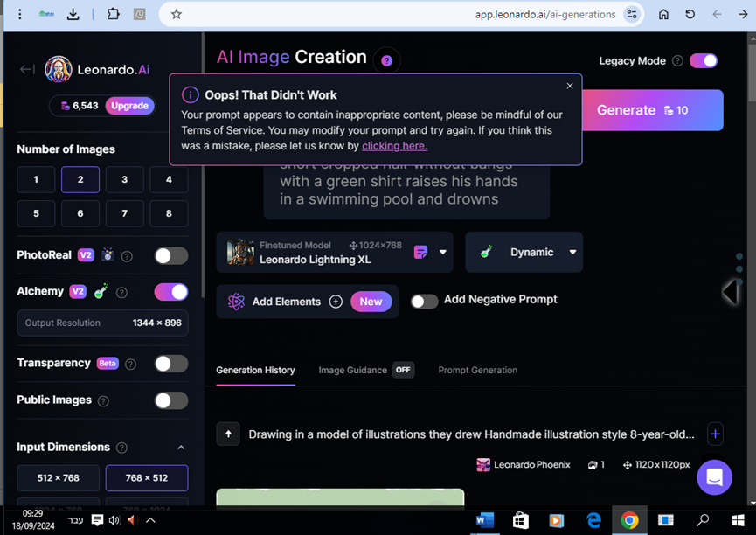
Task: Click the Upgrade button
Action: [x=129, y=106]
